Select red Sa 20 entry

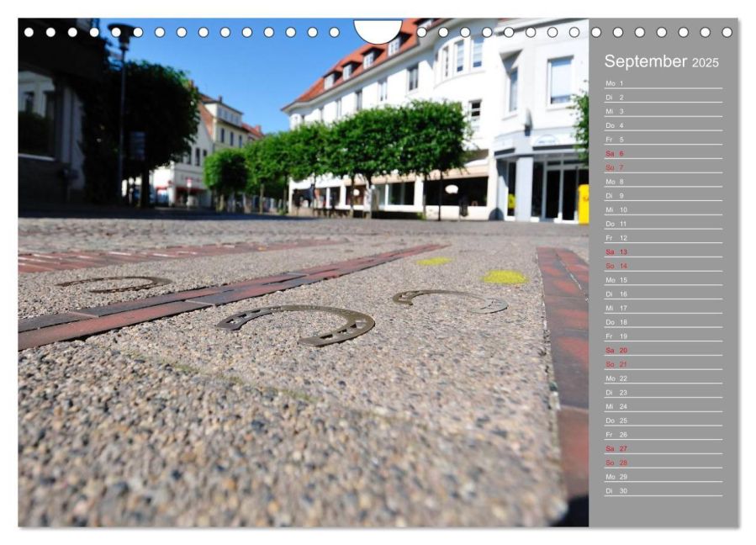point(616,350)
